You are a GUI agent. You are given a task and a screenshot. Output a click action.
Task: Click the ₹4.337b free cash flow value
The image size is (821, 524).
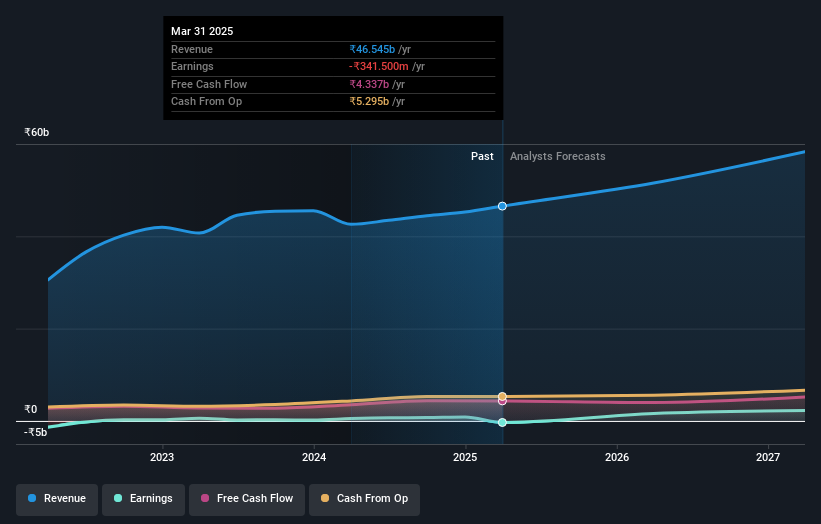point(369,84)
